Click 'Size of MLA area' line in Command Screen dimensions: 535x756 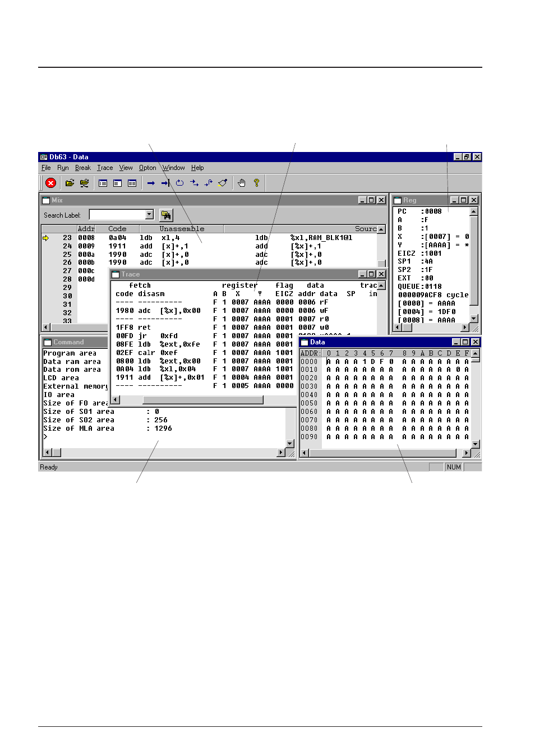pyautogui.click(x=108, y=428)
